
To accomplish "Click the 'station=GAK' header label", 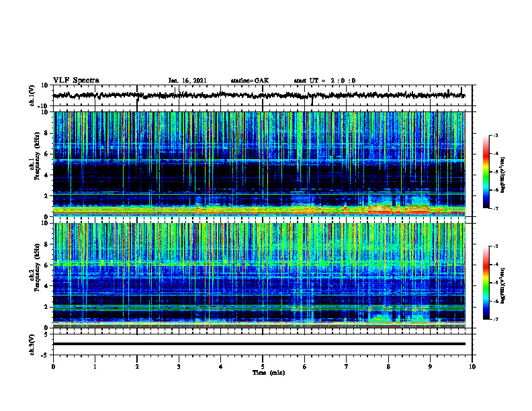I will pyautogui.click(x=250, y=81).
